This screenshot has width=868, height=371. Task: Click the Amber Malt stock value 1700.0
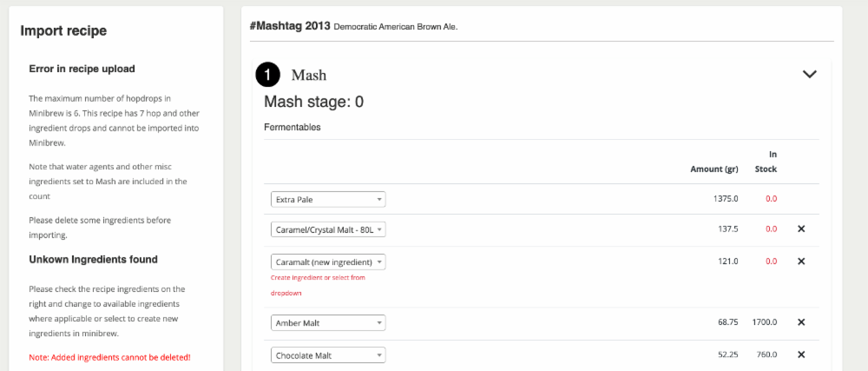pos(765,322)
